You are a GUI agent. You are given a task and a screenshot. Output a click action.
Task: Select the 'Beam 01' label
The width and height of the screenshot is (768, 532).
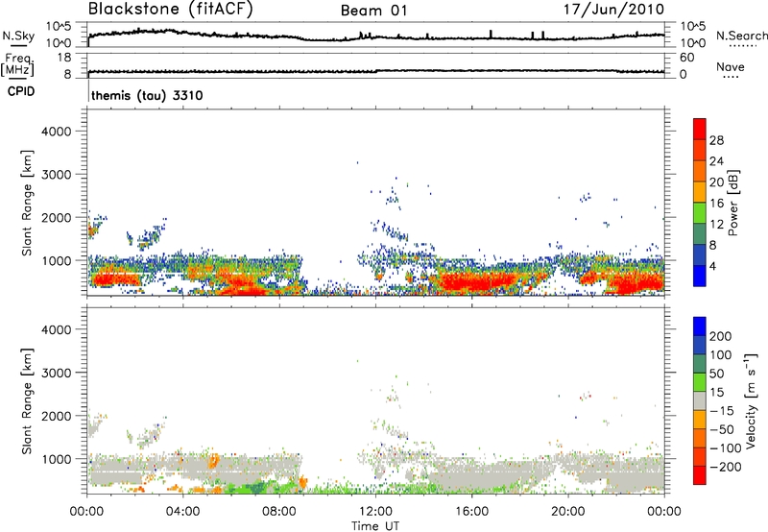pyautogui.click(x=373, y=11)
